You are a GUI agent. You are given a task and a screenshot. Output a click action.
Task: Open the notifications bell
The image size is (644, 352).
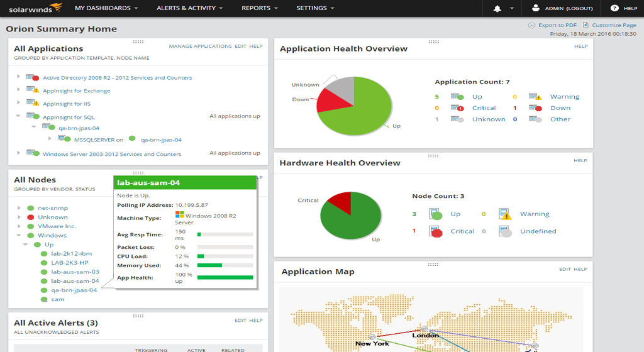[497, 8]
